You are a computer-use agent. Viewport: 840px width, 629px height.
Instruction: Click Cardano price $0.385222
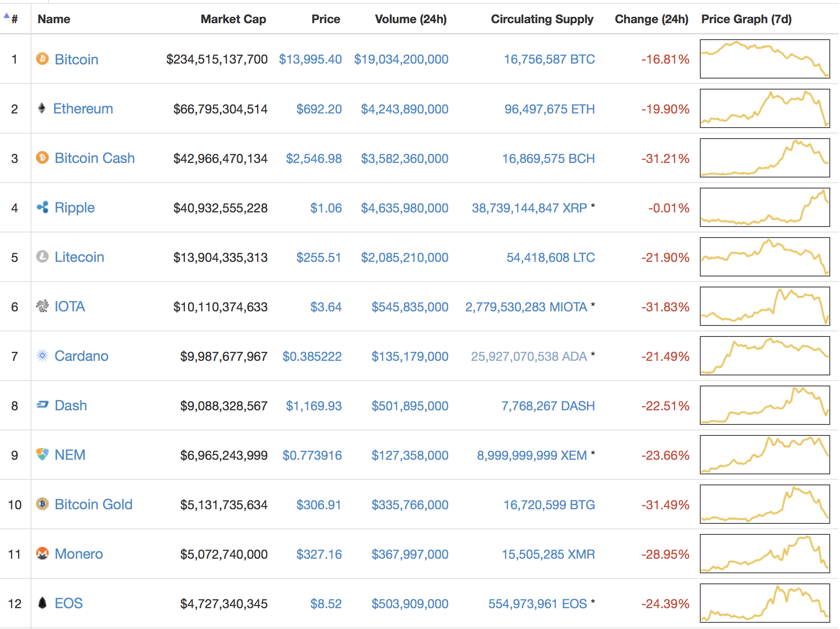(x=312, y=357)
